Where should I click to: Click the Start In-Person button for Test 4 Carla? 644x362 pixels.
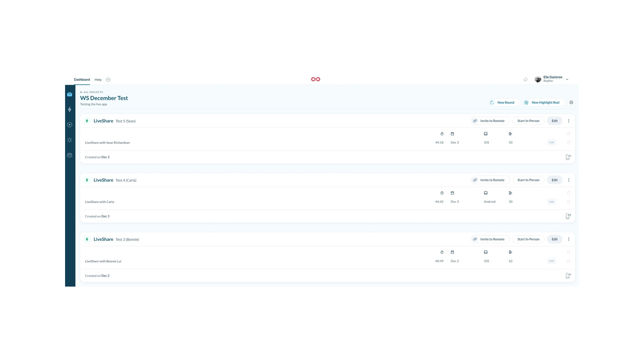(x=529, y=180)
